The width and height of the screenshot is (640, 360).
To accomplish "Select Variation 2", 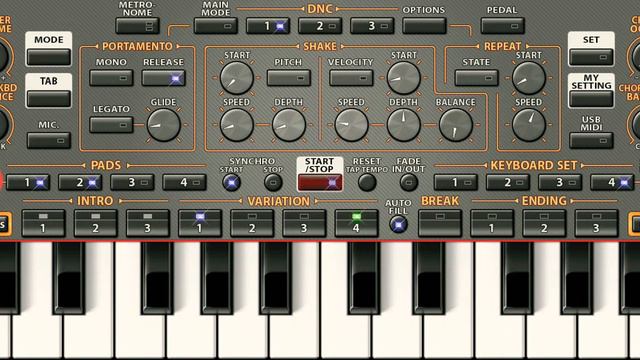I will tap(252, 223).
